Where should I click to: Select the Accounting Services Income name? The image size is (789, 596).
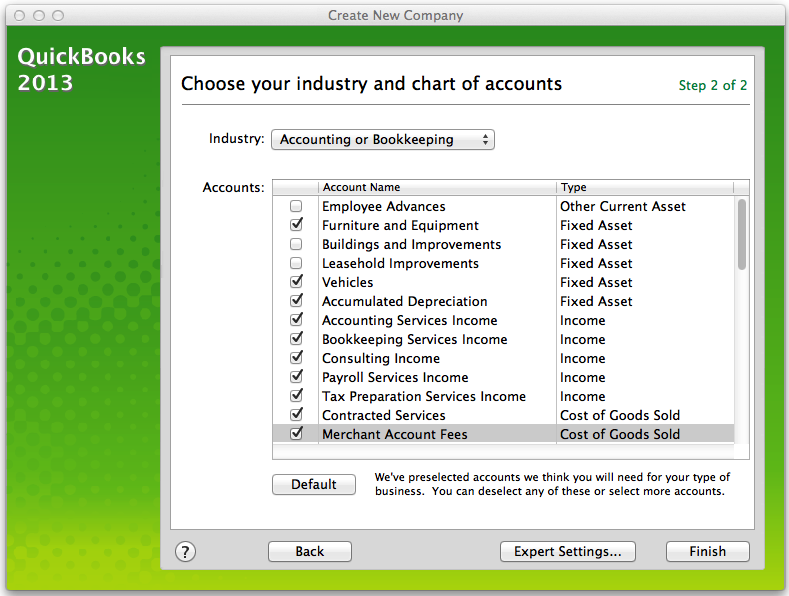tap(410, 321)
